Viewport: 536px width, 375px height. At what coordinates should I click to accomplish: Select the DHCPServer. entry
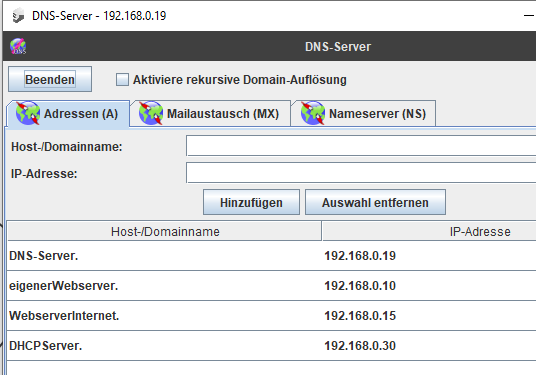pyautogui.click(x=271, y=346)
